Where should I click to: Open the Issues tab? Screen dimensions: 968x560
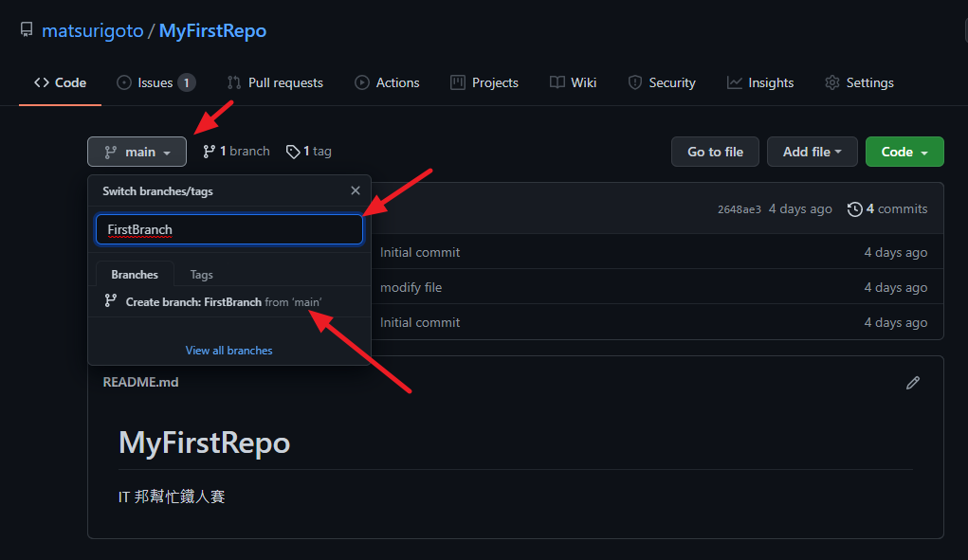tap(155, 82)
